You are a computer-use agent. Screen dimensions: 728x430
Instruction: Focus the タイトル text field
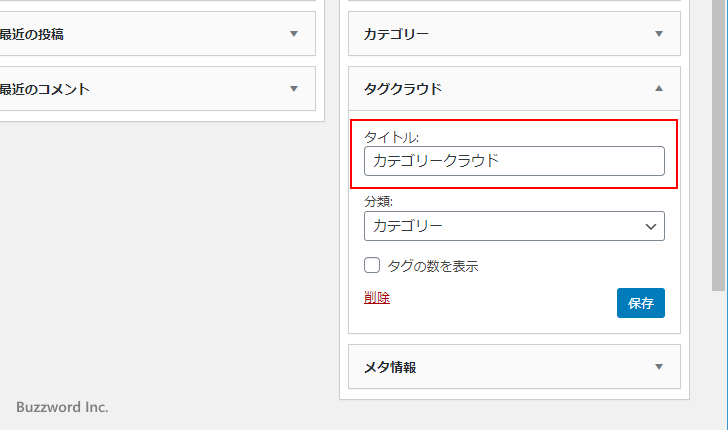coord(513,161)
